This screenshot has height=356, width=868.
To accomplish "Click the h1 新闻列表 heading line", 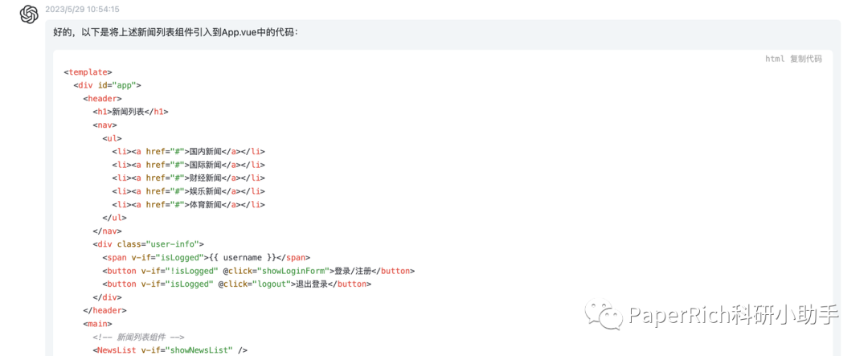I will (130, 112).
